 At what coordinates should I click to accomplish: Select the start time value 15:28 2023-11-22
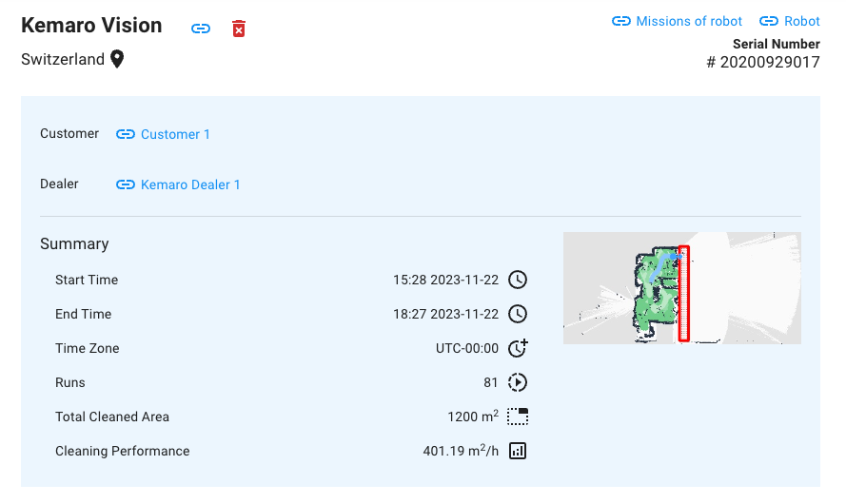tap(445, 280)
